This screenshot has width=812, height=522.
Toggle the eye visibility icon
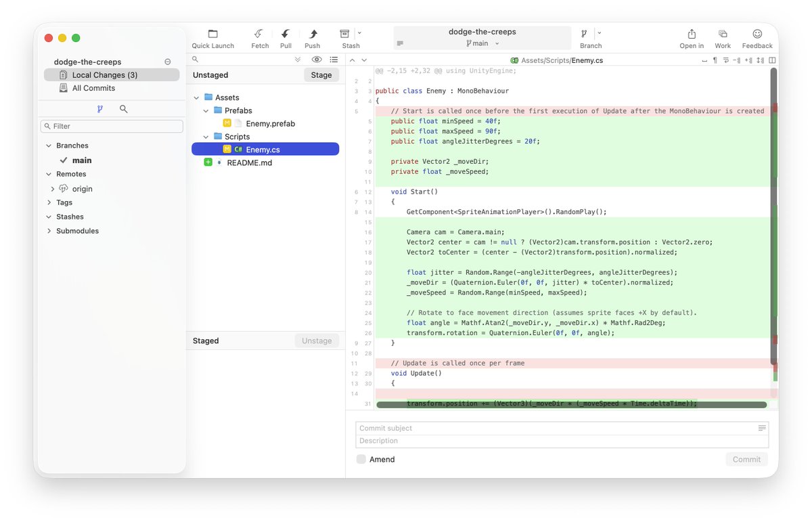(316, 60)
